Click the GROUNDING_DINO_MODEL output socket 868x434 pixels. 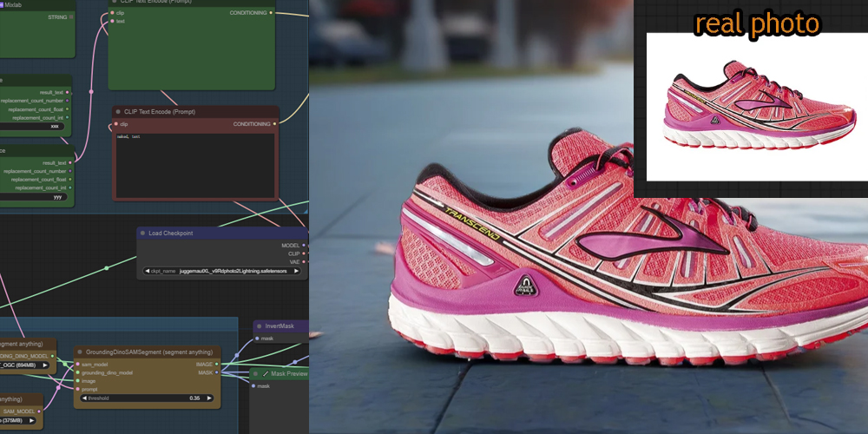(x=53, y=356)
